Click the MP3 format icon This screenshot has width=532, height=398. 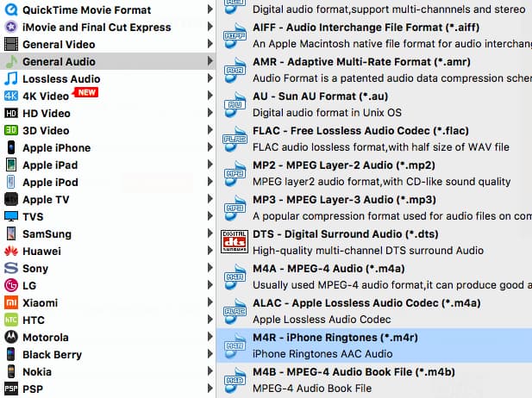pos(235,208)
